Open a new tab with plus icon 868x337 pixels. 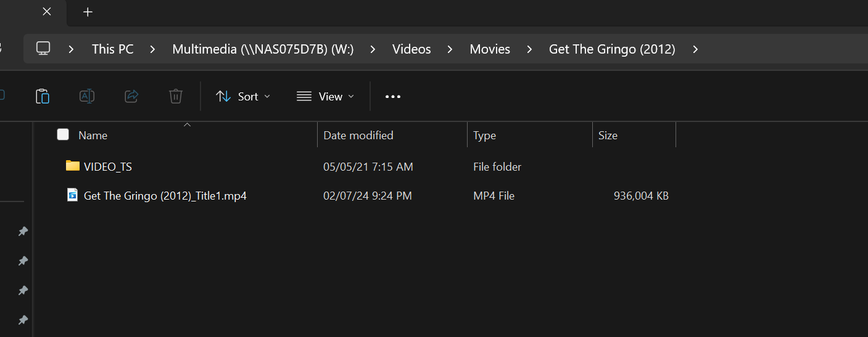coord(88,12)
